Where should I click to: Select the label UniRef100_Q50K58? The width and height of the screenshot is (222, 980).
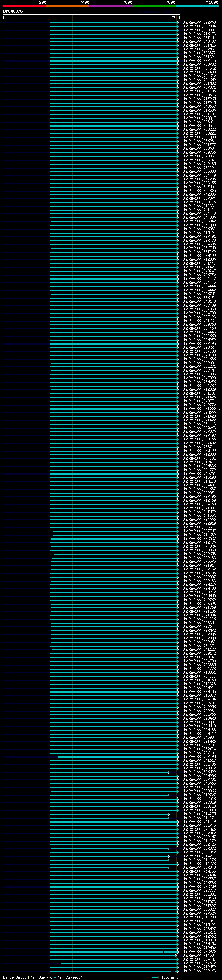(x=199, y=554)
